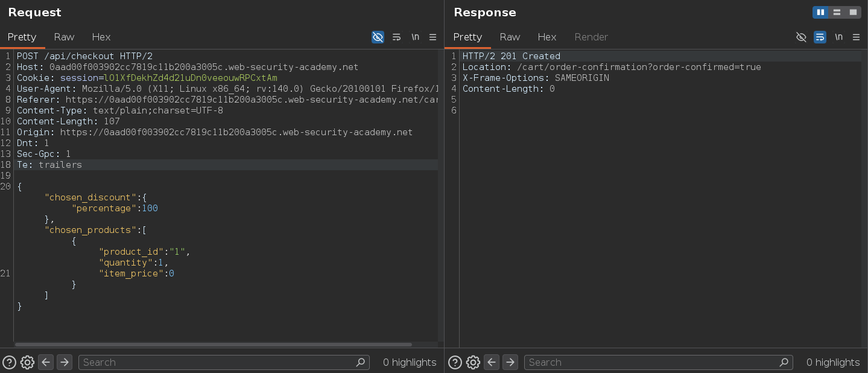Click the Origin header line
Image resolution: width=868 pixels, height=373 pixels.
point(215,132)
